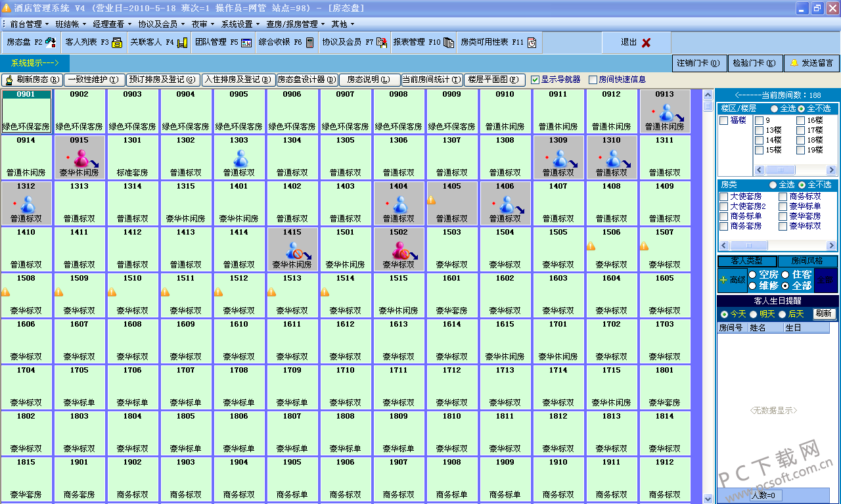
Task: Click the red X 退出 exit icon
Action: point(646,42)
